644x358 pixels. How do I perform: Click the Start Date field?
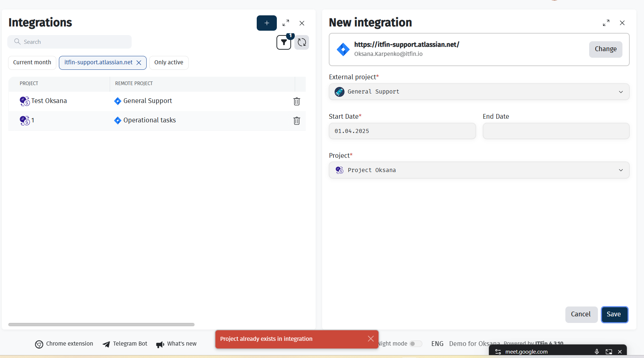tap(402, 131)
